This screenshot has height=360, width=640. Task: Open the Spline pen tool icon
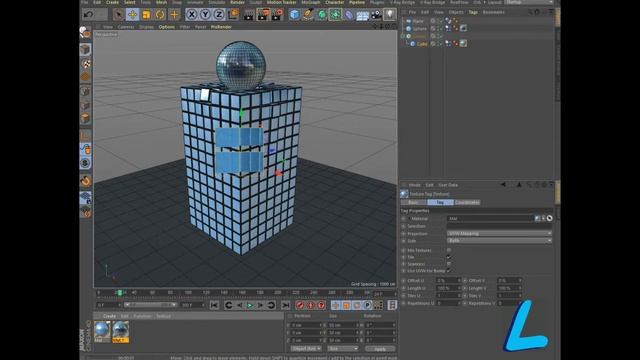308,15
